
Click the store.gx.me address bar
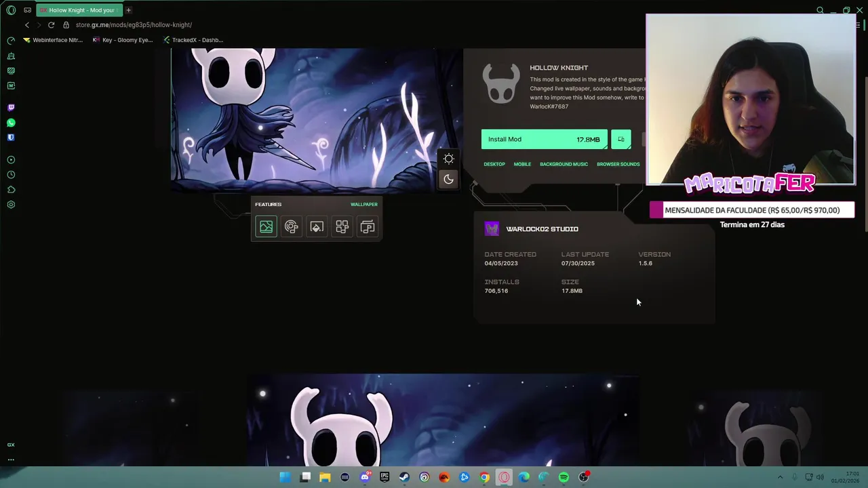pos(134,25)
